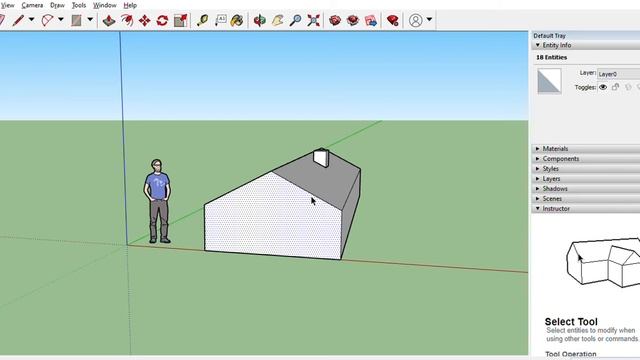Toggle the entity lock icon
The height and width of the screenshot is (360, 640).
(616, 87)
